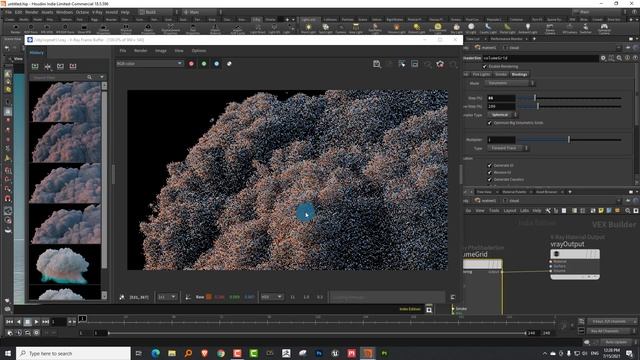Screen dimensions: 640x360
Task: Toggle the Generate GI checkbox
Action: pos(490,165)
